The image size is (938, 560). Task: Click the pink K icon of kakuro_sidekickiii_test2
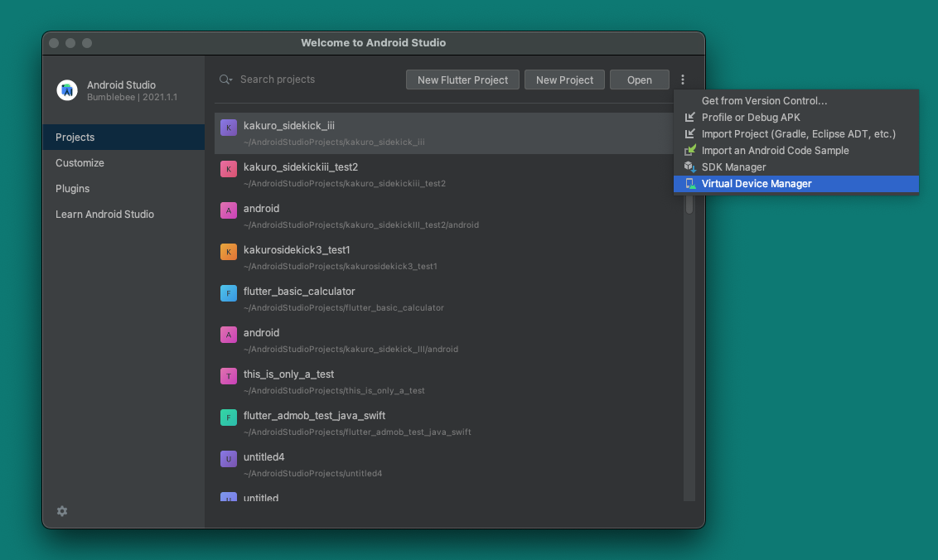point(229,169)
